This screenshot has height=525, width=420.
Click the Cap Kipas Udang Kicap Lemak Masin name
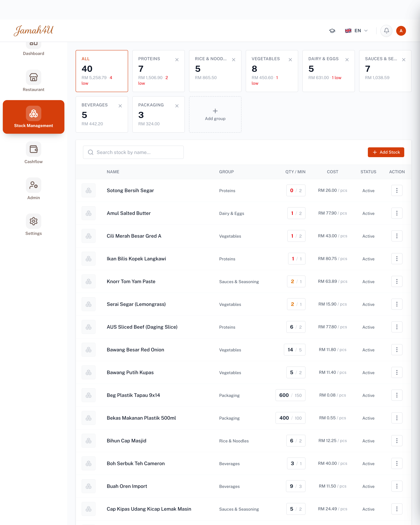(149, 509)
